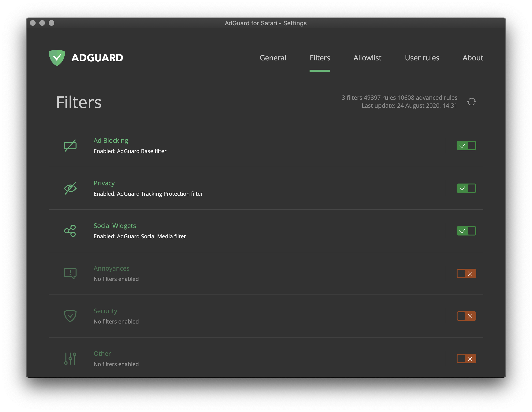Click the Annoyances speech bubble icon
Screen dimensions: 532x412
(x=70, y=273)
